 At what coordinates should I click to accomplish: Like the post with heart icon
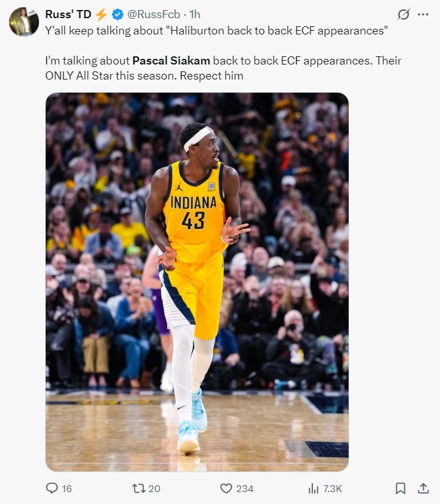pyautogui.click(x=226, y=488)
